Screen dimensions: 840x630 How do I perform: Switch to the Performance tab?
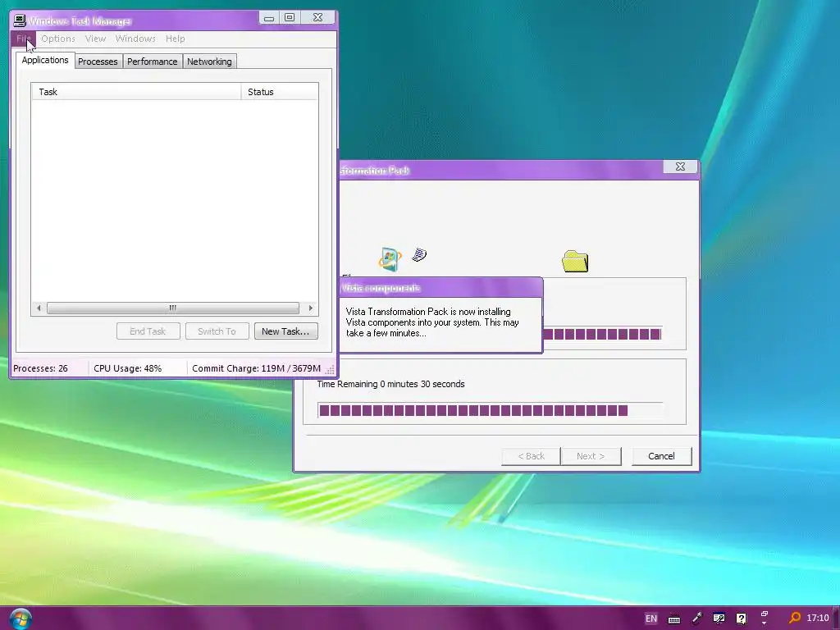pos(152,62)
